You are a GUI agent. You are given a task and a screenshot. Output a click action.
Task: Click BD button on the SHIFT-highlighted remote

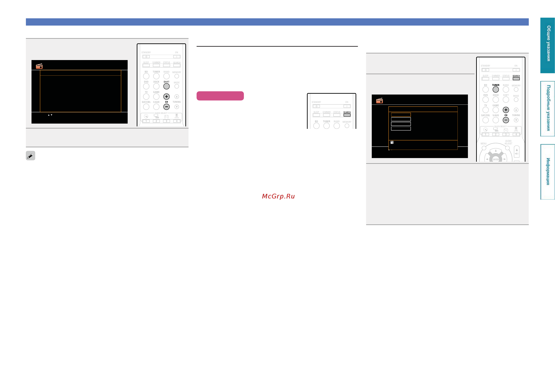[x=146, y=76]
